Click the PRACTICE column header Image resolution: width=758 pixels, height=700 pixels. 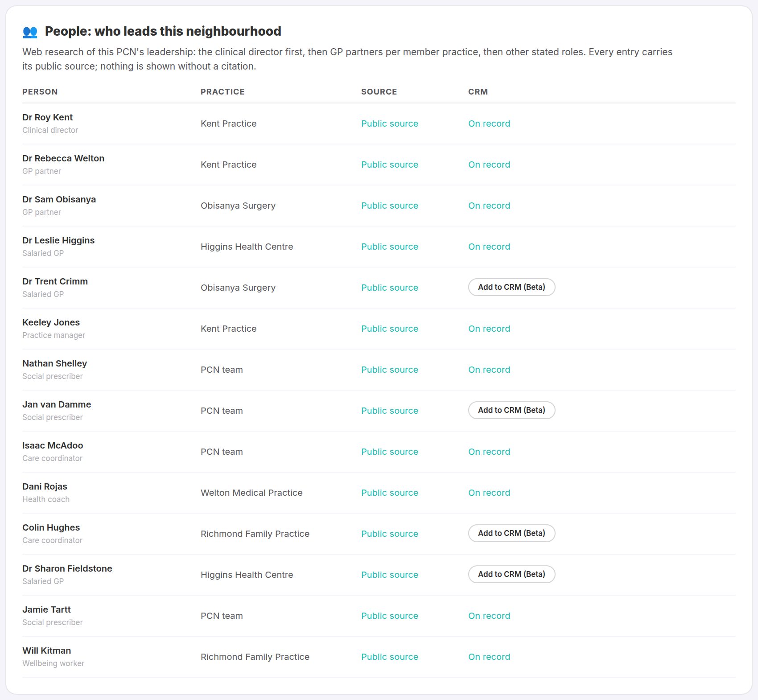222,92
